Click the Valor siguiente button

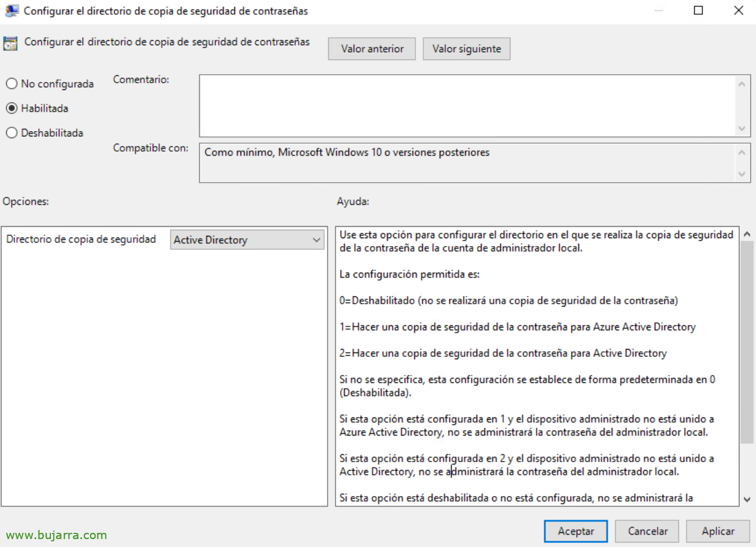(466, 49)
